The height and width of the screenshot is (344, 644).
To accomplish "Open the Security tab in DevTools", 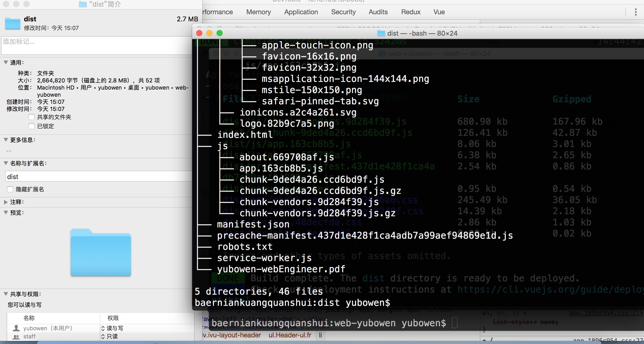I will click(x=343, y=12).
